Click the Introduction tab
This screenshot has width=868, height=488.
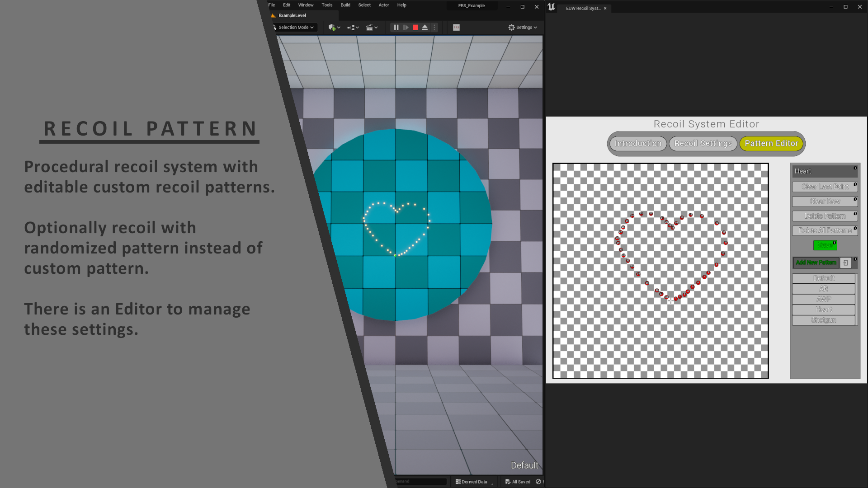tap(638, 144)
